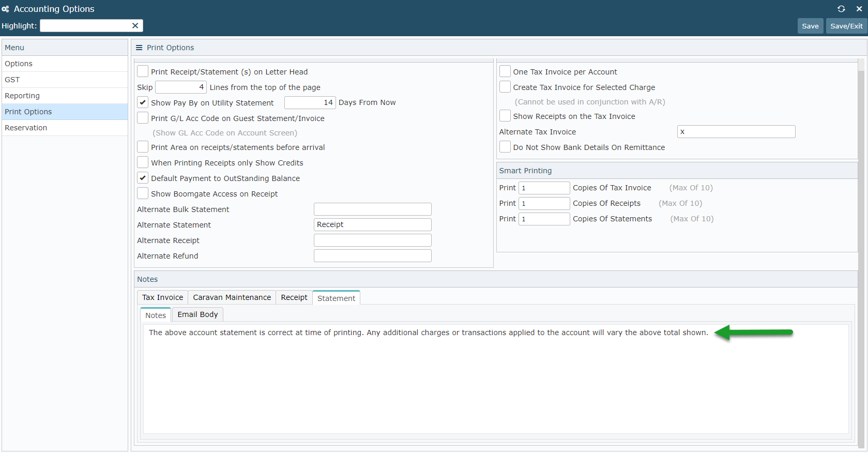Clear the Highlight field with X icon
Image resolution: width=868 pixels, height=453 pixels.
135,26
